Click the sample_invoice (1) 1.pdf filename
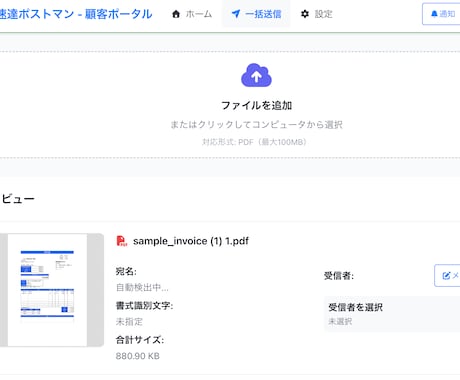The height and width of the screenshot is (380, 460). pos(191,241)
